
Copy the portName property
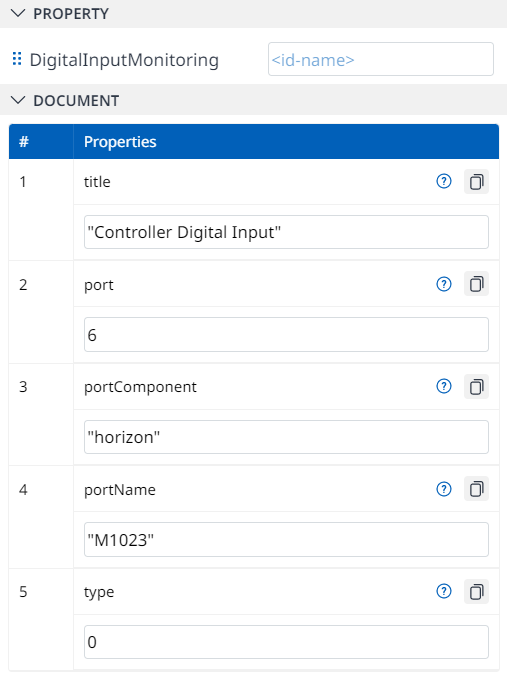point(476,489)
